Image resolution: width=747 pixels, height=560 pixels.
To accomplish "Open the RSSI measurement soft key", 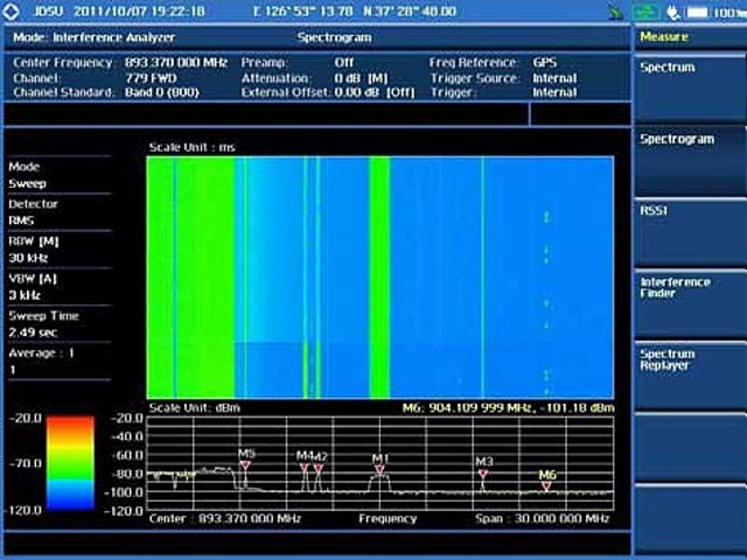I will click(x=690, y=231).
